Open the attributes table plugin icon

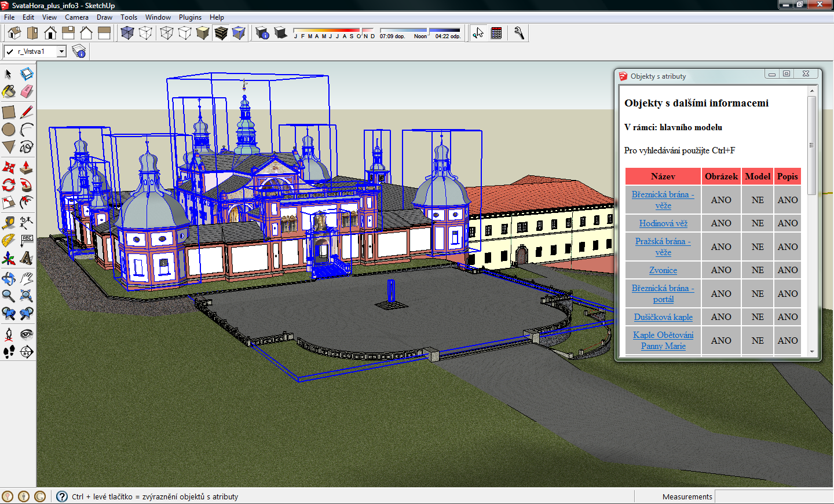coord(496,33)
